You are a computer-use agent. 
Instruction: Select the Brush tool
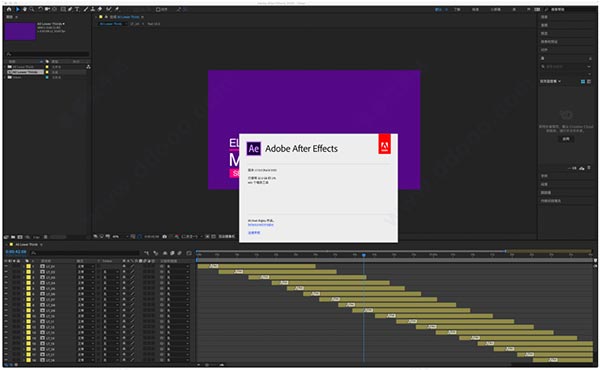tap(86, 9)
